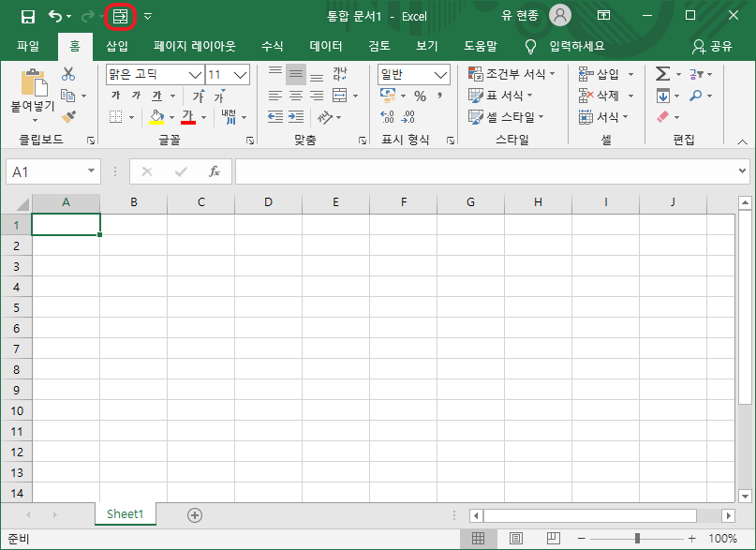Align text to the right

317,96
